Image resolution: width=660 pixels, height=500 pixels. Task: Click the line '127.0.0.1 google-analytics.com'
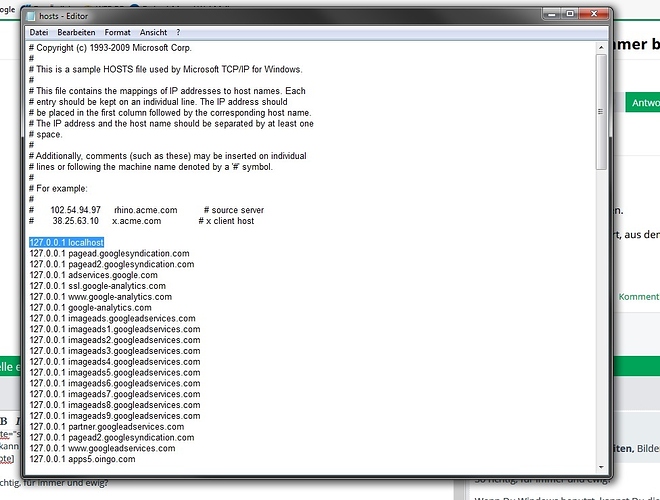click(90, 308)
